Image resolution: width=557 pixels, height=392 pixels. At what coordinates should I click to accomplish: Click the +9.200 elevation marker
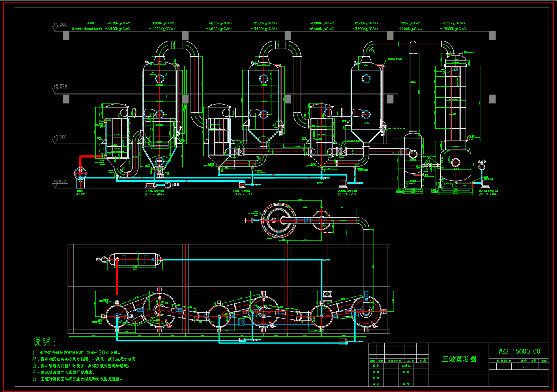tap(60, 24)
